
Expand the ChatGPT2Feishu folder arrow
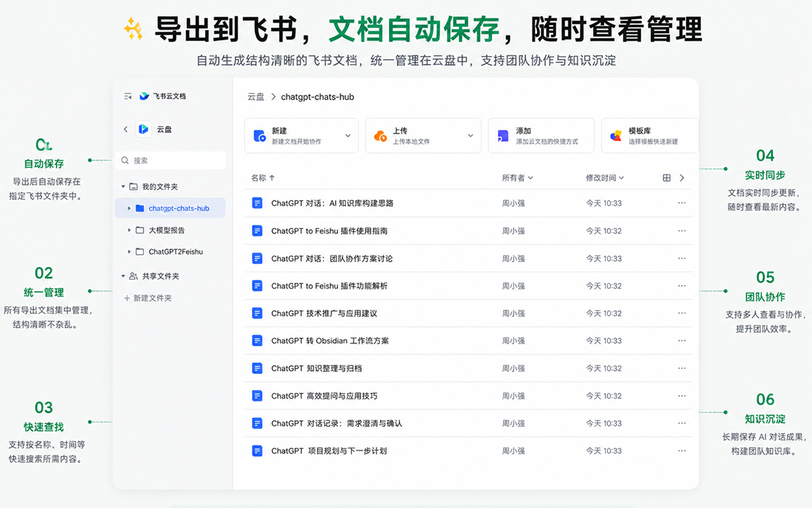tap(129, 251)
